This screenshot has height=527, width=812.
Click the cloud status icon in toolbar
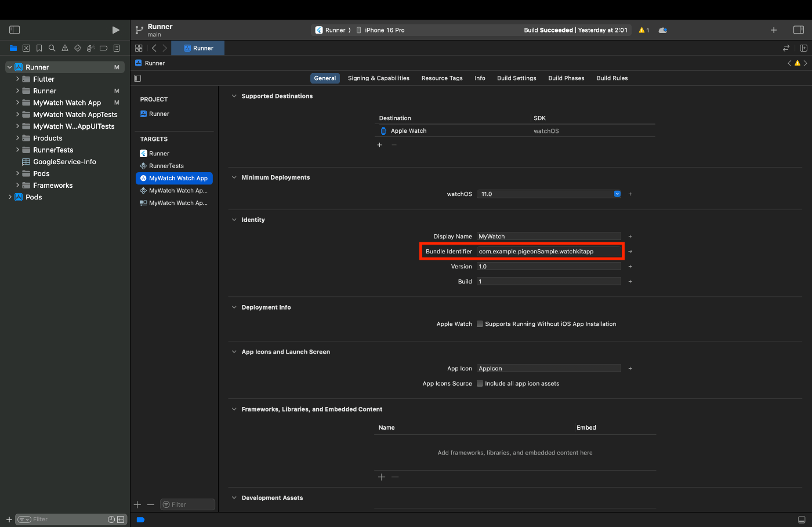point(663,30)
